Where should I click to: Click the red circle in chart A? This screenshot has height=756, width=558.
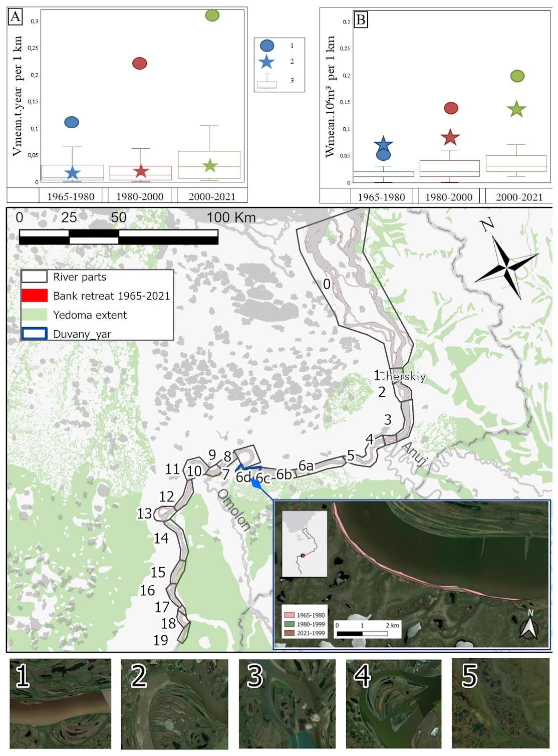pyautogui.click(x=139, y=63)
